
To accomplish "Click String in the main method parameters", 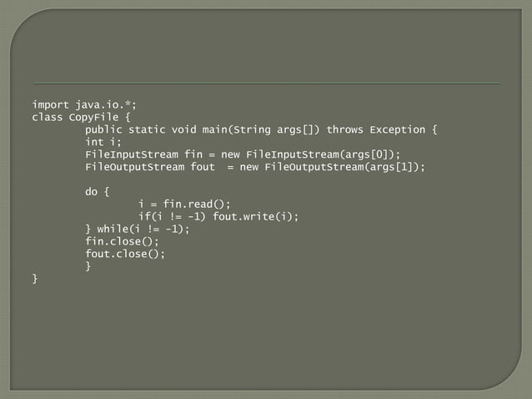I will (x=252, y=129).
